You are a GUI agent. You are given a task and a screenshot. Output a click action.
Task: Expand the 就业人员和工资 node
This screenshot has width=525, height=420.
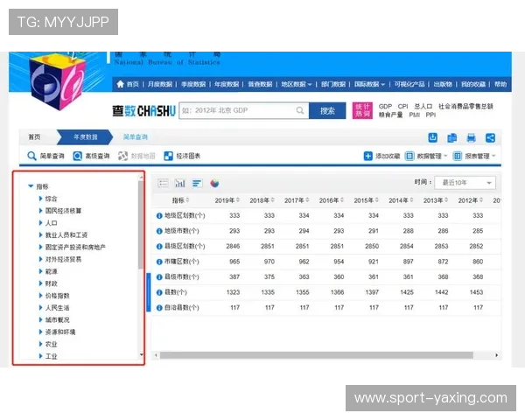click(x=40, y=234)
